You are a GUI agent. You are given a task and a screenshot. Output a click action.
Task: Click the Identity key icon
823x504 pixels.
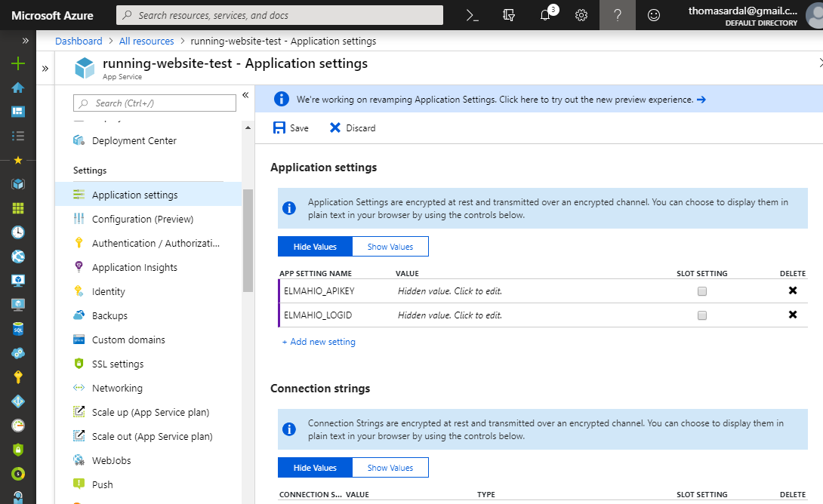click(79, 291)
